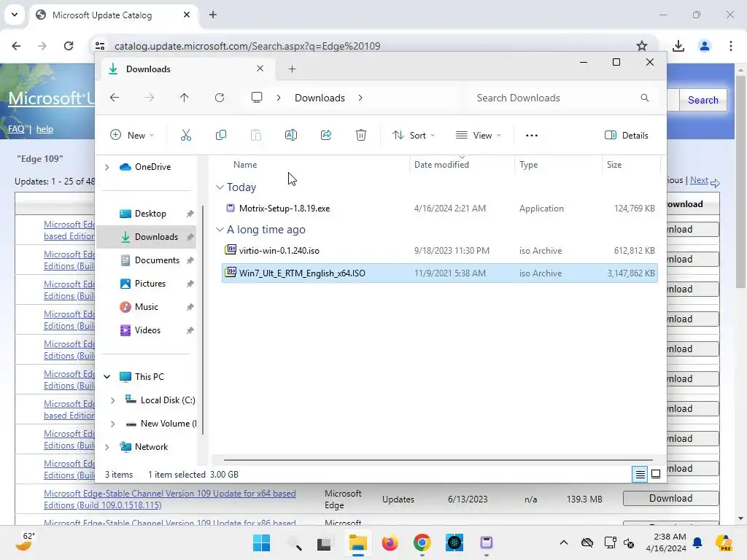The width and height of the screenshot is (747, 560).
Task: Click the This PC monitor icon in address bar
Action: click(x=257, y=98)
